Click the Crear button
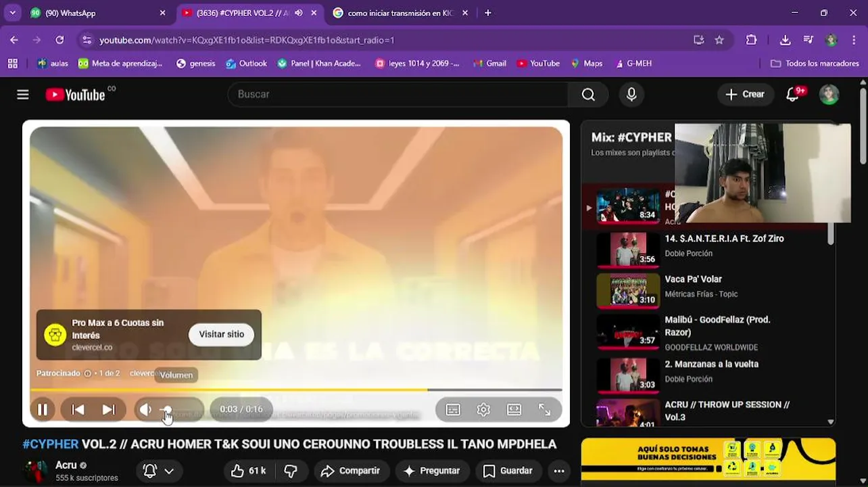868x487 pixels. click(x=744, y=95)
